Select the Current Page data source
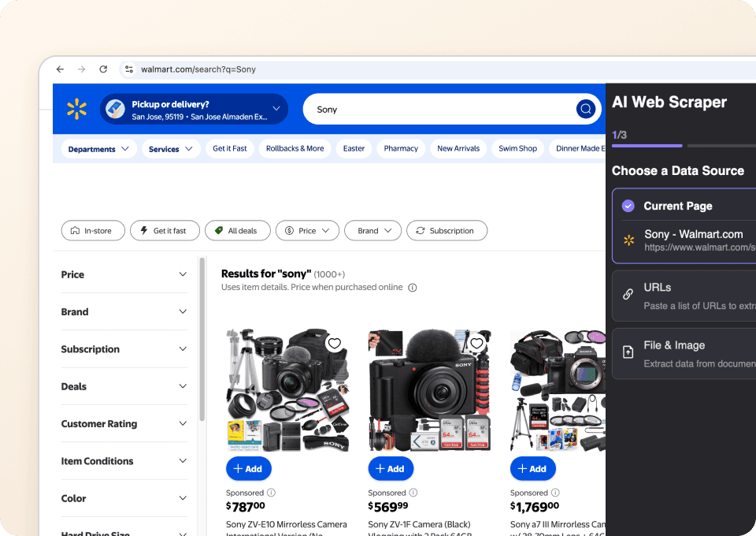Screen dimensions: 756x536 coord(677,206)
